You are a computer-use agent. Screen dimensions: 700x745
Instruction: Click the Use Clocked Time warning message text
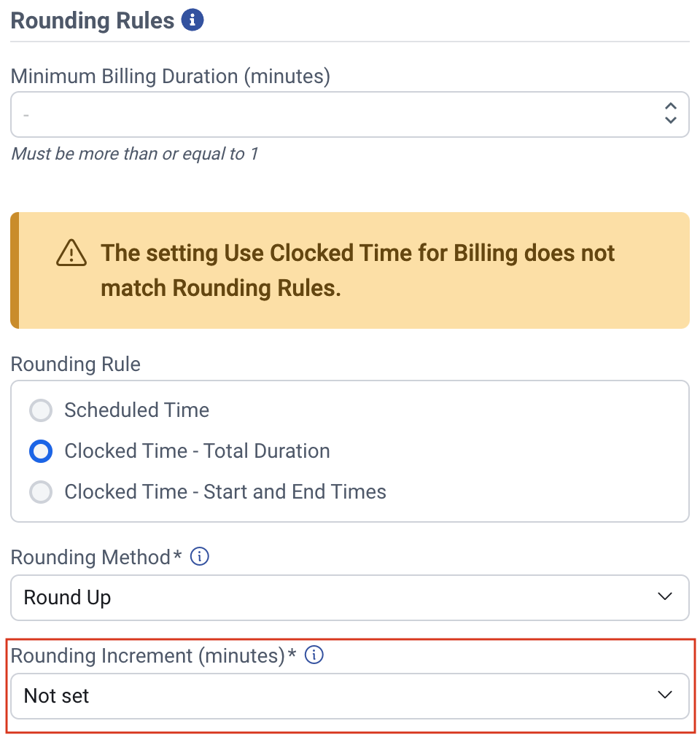(357, 270)
